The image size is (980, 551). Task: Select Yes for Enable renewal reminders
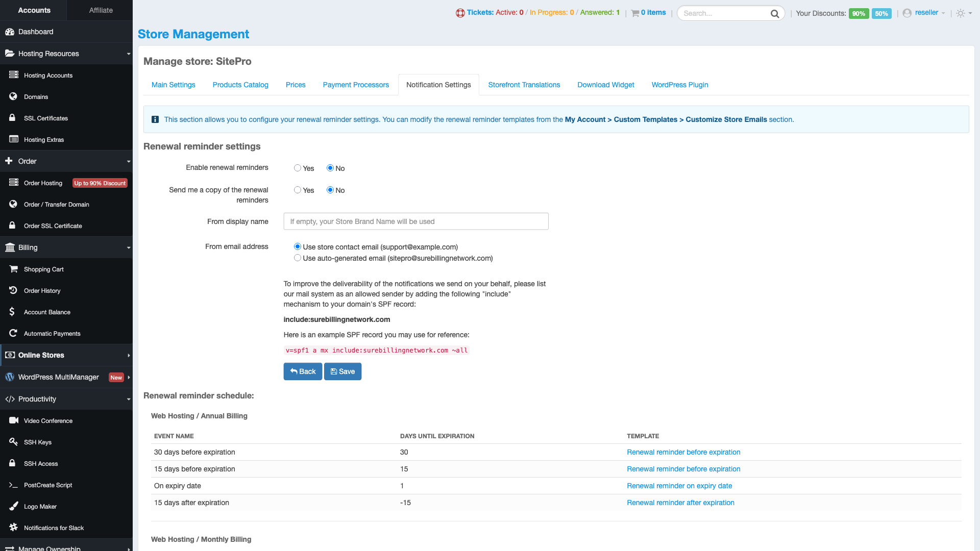[x=298, y=168]
